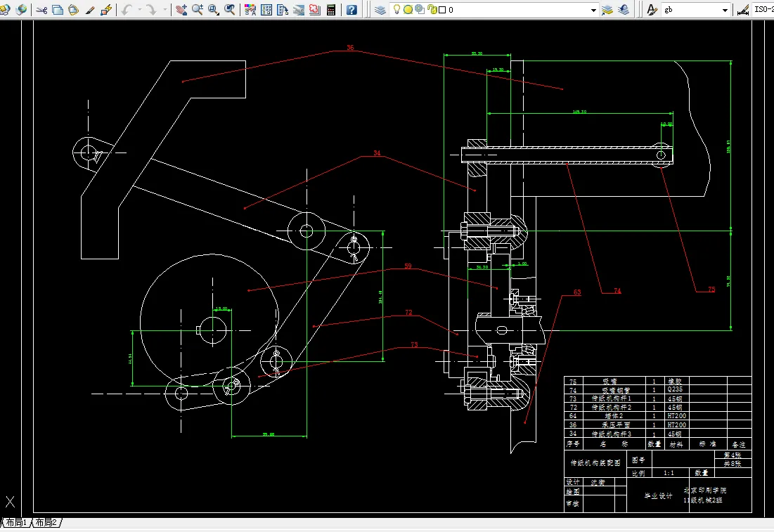The image size is (774, 532).
Task: Open the Text Style icon
Action: (x=652, y=9)
